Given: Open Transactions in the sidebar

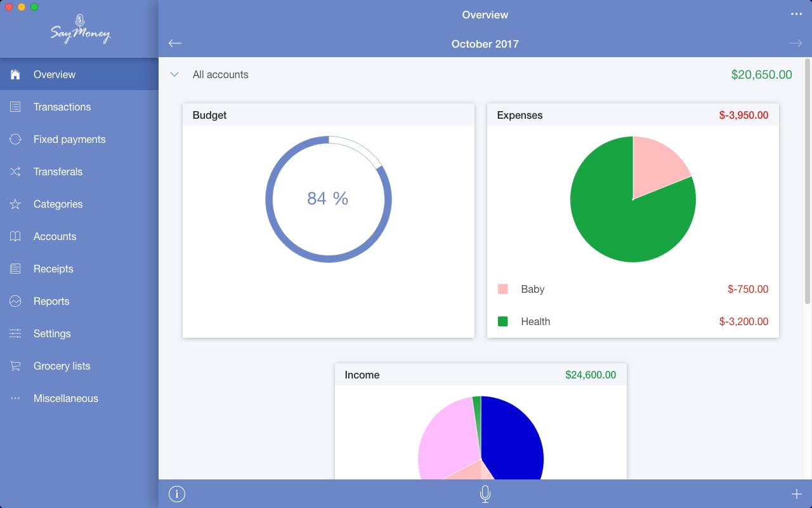Looking at the screenshot, I should click(79, 107).
